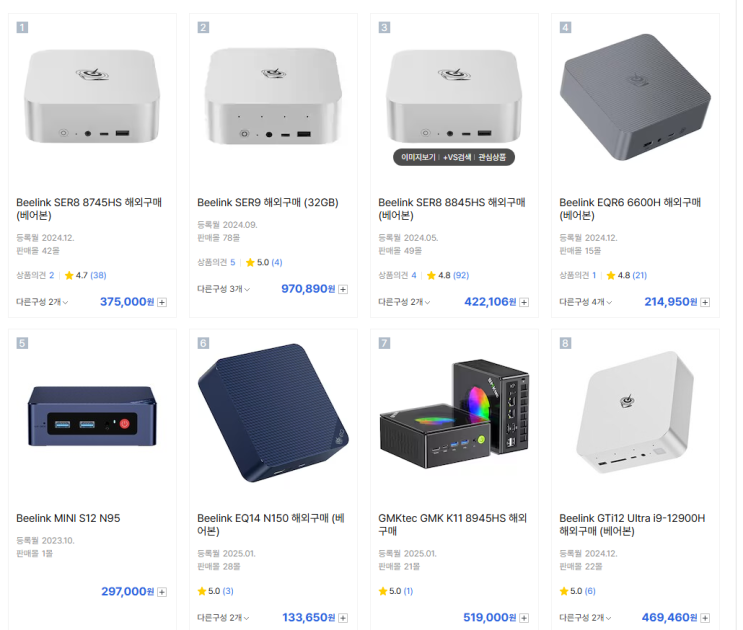Open 상품의견 5 for Beelink SER9
This screenshot has height=630, width=743.
click(216, 262)
